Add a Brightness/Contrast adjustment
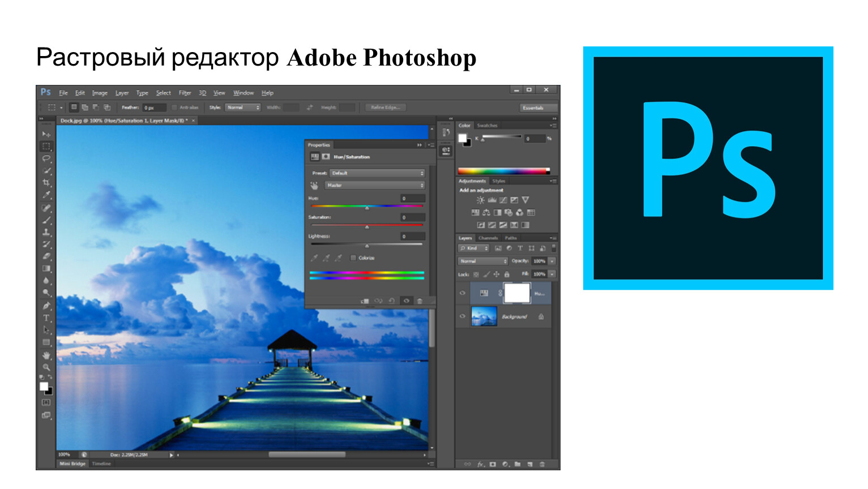868x489 pixels. (480, 200)
